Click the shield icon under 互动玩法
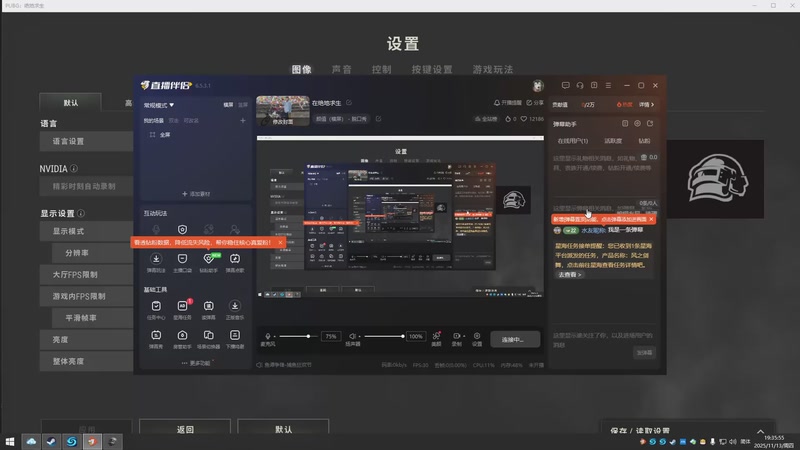The image size is (800, 450). (x=182, y=229)
